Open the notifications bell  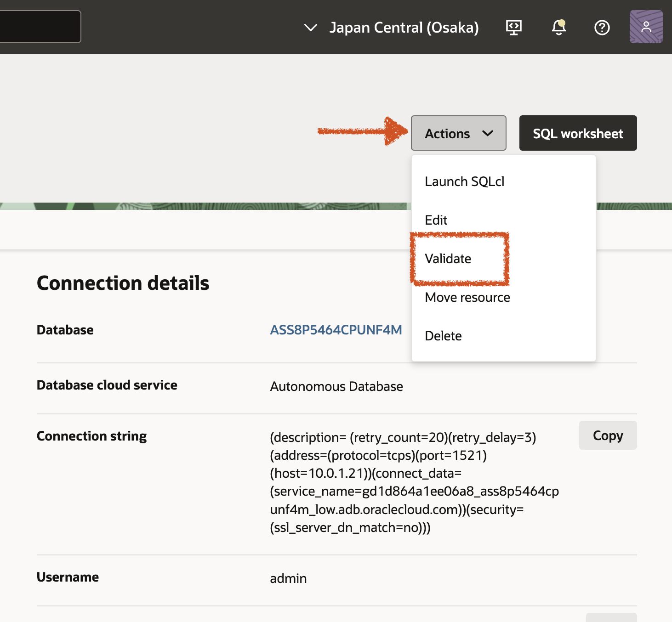558,28
